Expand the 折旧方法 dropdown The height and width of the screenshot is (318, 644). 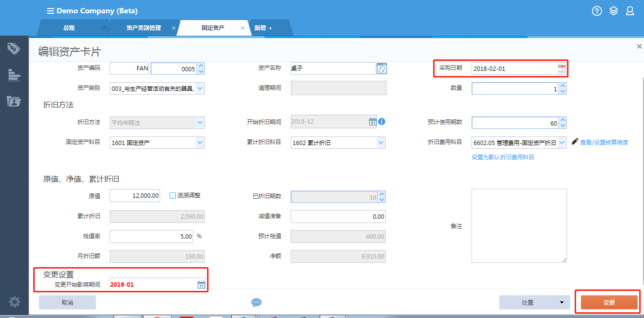[200, 122]
